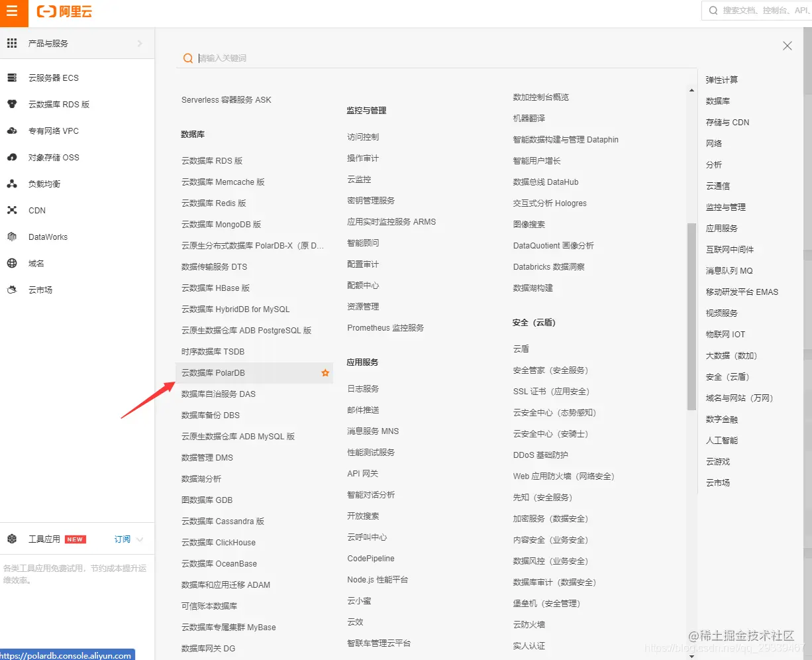The image size is (812, 660).
Task: Jump to 云通信 category
Action: click(x=718, y=186)
